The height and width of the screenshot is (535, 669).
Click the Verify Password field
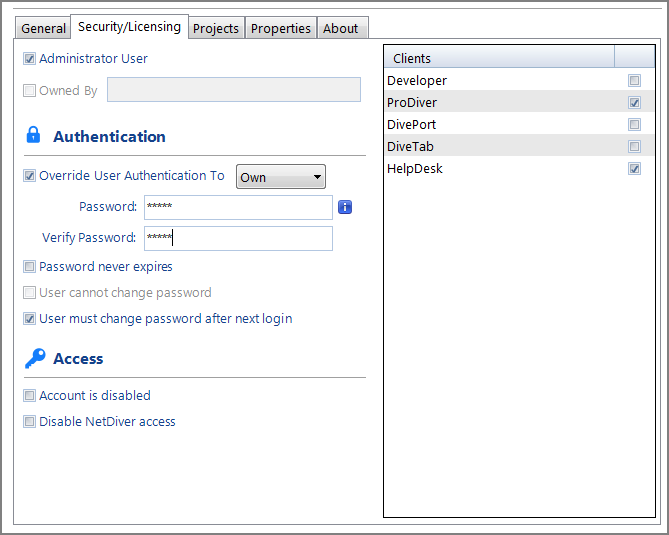[x=237, y=238]
